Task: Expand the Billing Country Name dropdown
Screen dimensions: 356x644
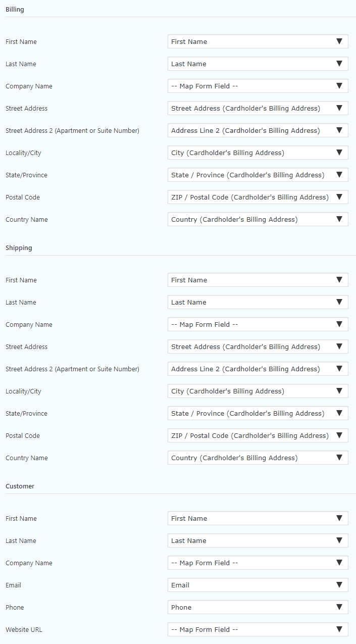Action: (x=258, y=219)
